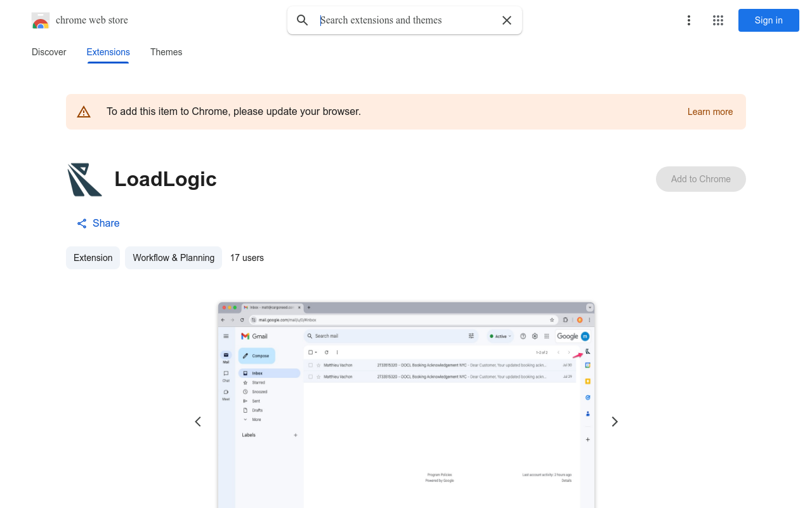Click the Gmail screenshot preview image

[406, 405]
